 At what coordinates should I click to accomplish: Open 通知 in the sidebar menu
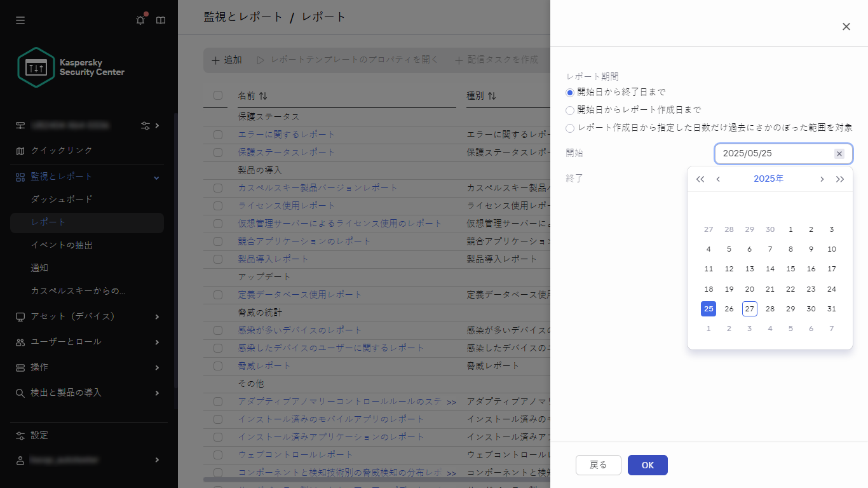click(39, 268)
